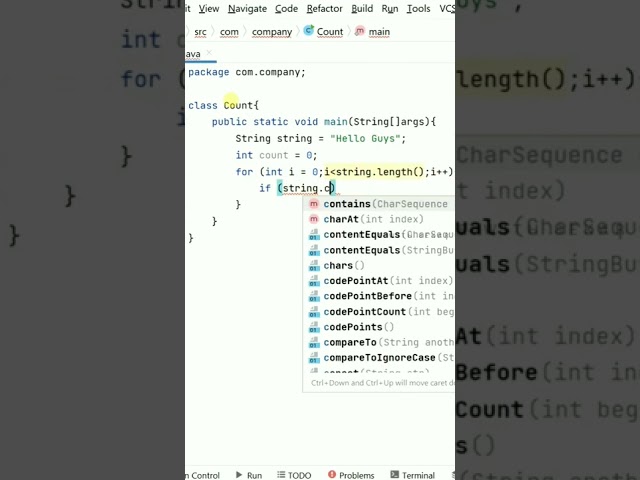
Task: Open the Tools menu
Action: 418,9
